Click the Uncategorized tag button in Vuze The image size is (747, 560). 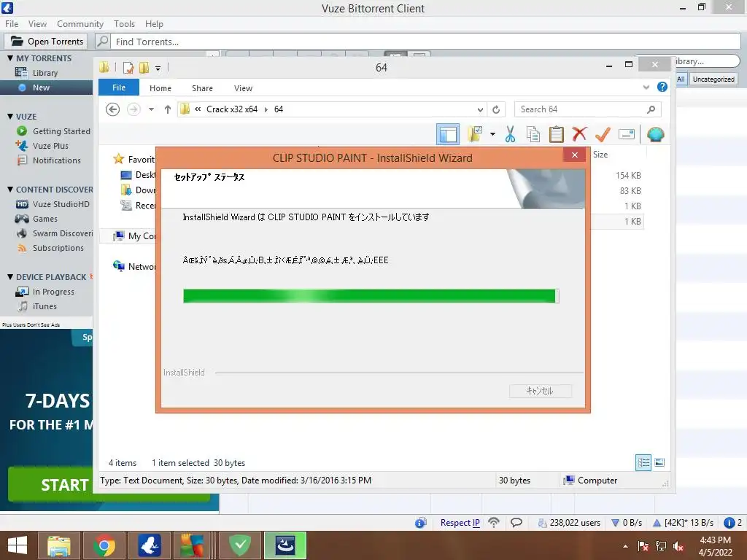[x=713, y=79]
